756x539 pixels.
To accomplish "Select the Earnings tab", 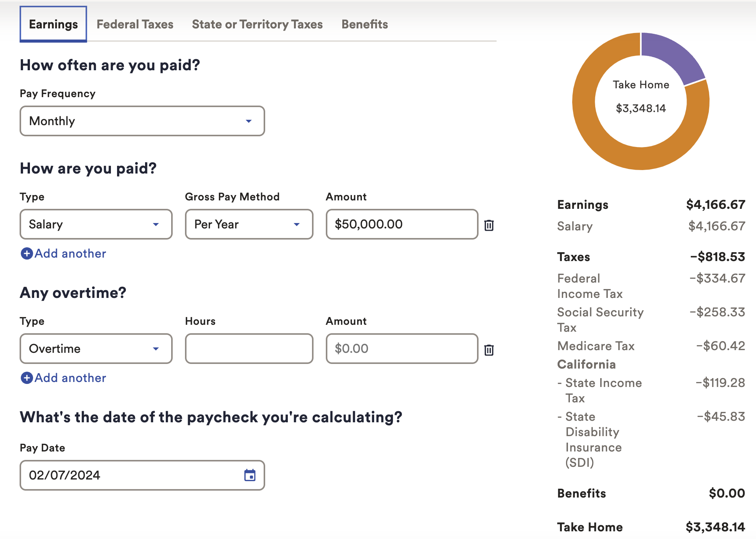I will tap(53, 25).
